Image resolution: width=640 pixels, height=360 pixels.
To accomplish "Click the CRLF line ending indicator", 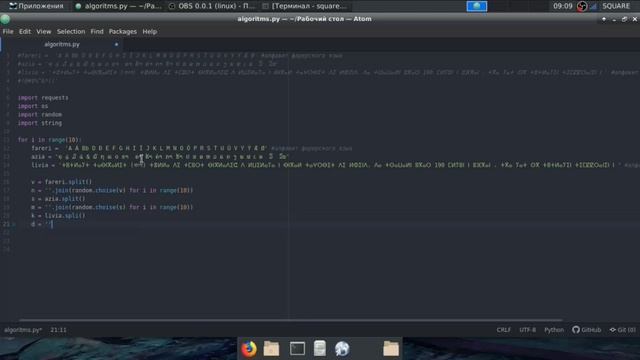I will tap(503, 330).
